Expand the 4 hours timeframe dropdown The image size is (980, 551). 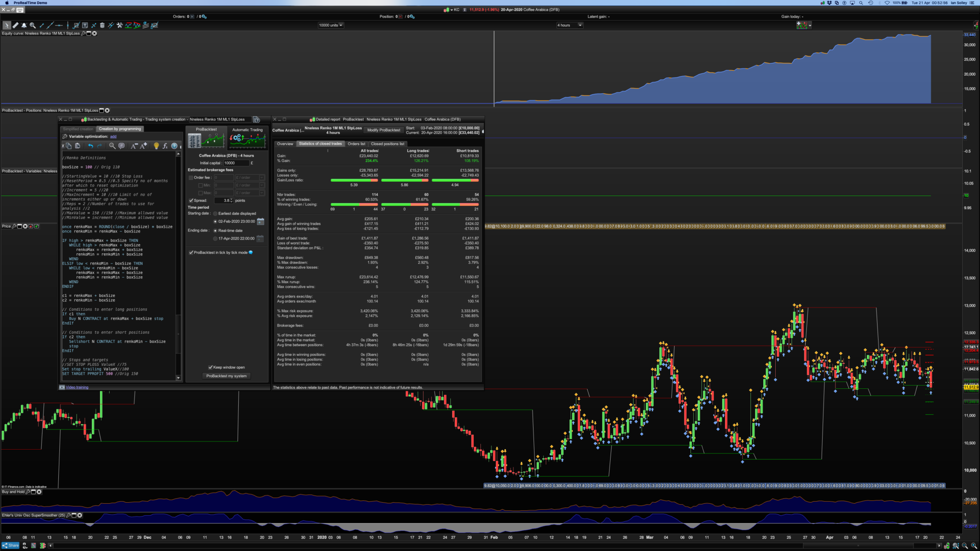[x=580, y=25]
